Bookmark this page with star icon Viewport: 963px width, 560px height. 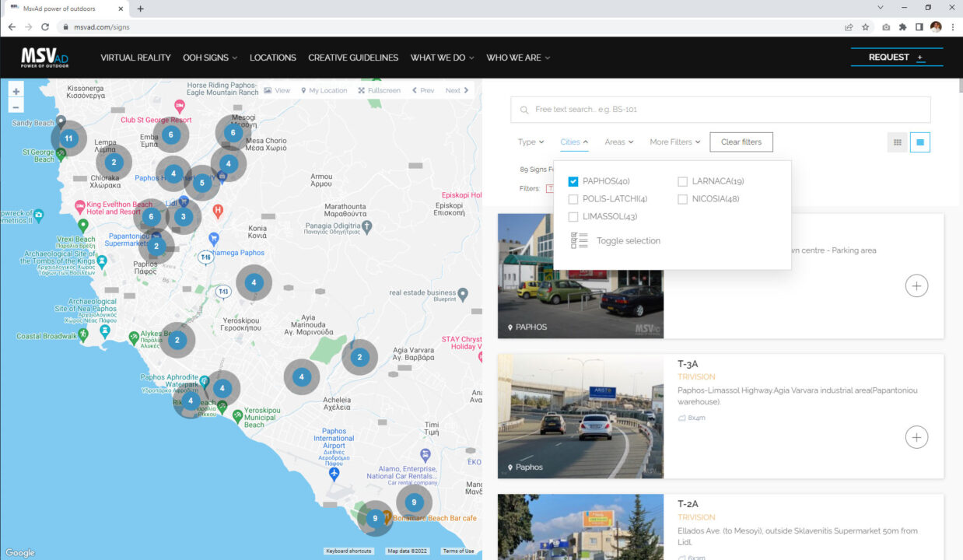[866, 26]
